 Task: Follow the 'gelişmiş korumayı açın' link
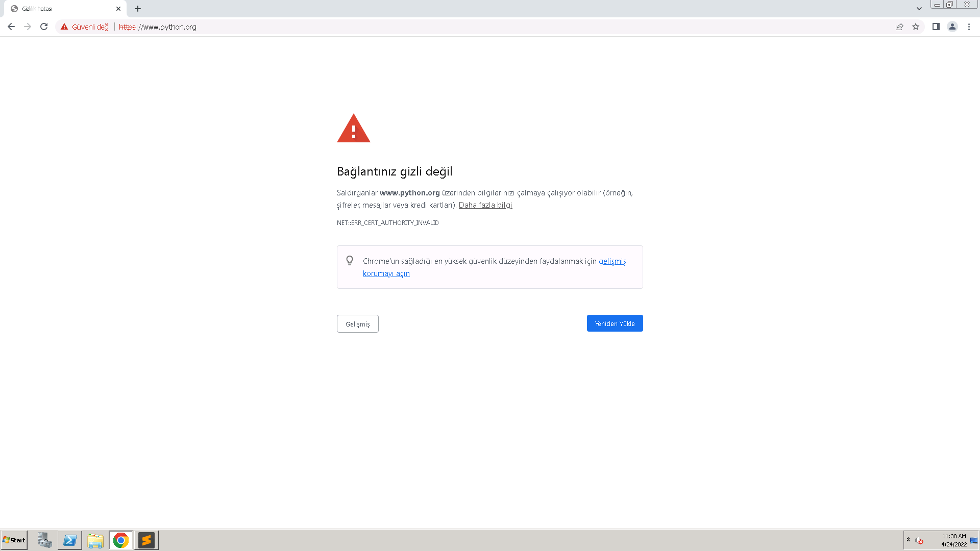pos(494,267)
